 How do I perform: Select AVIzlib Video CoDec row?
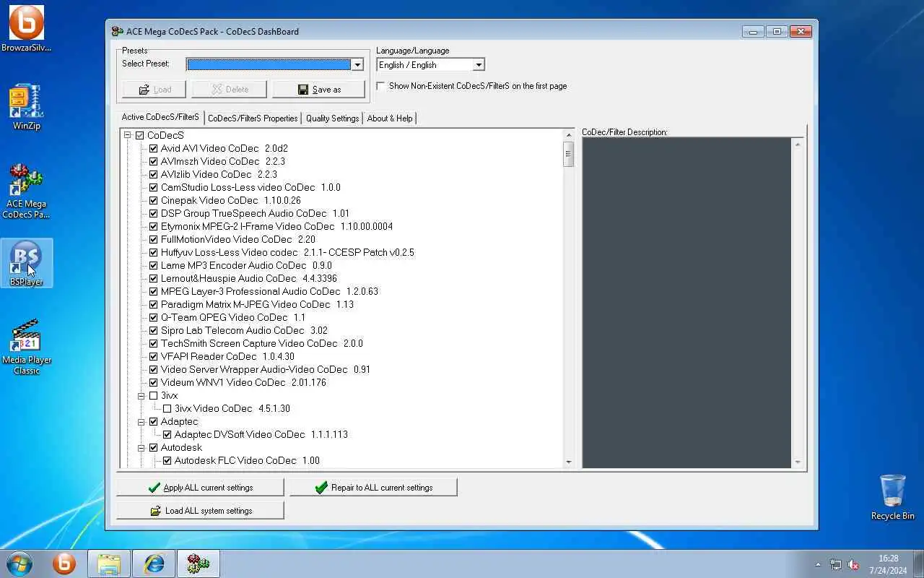[x=219, y=174]
